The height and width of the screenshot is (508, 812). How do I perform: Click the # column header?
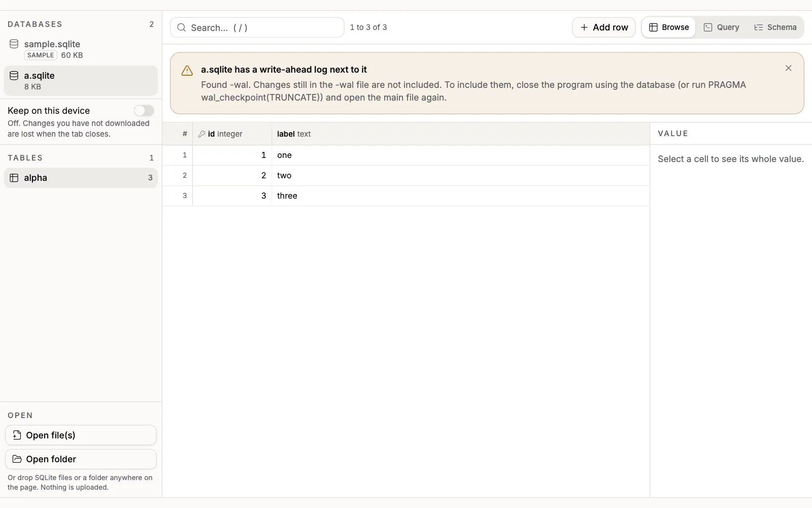click(x=178, y=134)
